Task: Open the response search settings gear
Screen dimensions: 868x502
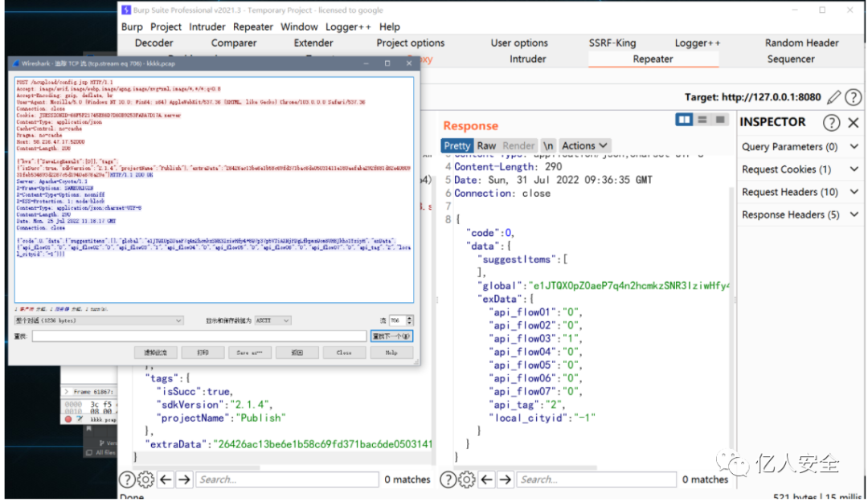Action: click(467, 480)
